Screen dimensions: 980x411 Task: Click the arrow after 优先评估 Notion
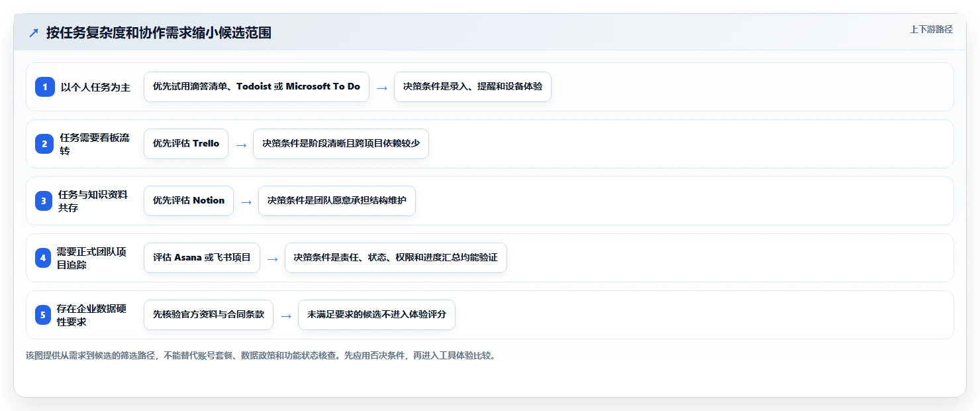tap(246, 202)
